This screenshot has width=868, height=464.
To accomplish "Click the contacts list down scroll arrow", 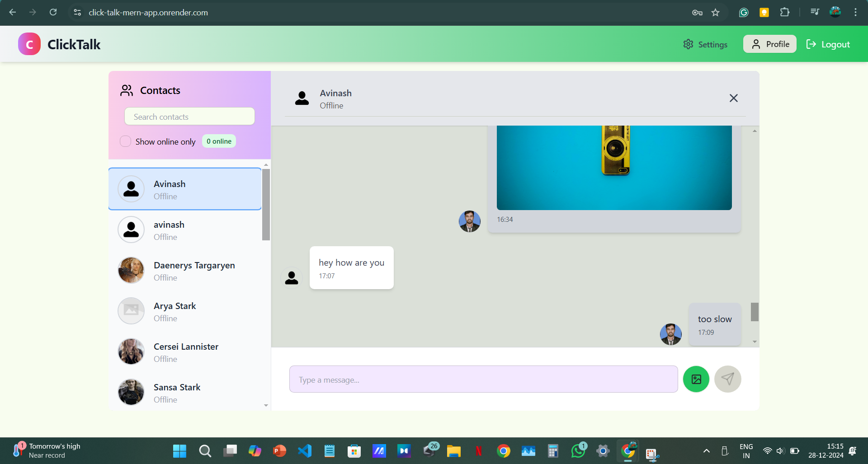I will 266,406.
